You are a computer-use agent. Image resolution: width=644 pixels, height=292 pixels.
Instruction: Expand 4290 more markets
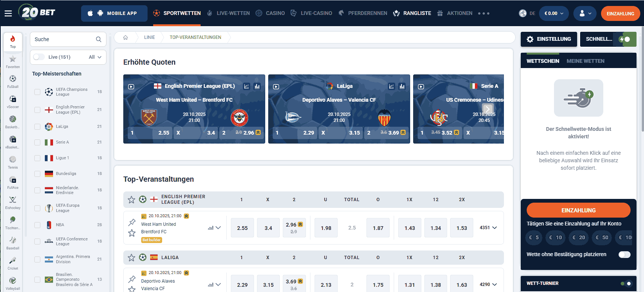click(488, 285)
